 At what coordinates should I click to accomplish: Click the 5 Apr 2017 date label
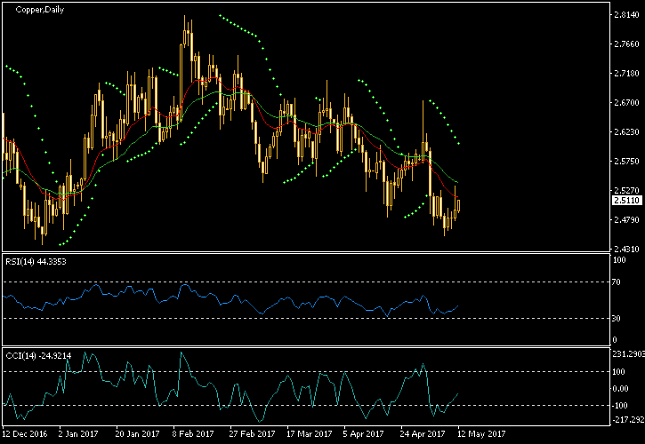coord(364,434)
